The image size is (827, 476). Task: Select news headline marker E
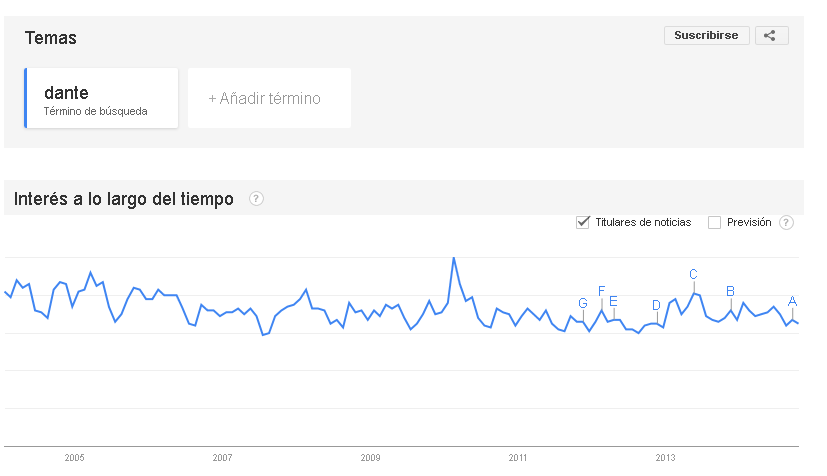[613, 301]
